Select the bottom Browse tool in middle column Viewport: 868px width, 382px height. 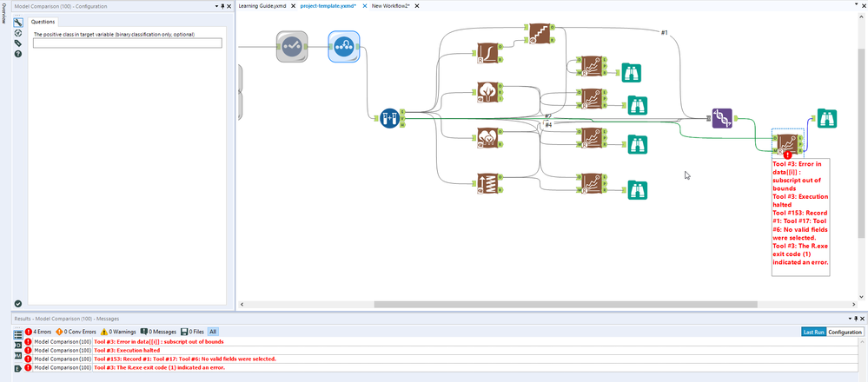(x=638, y=189)
